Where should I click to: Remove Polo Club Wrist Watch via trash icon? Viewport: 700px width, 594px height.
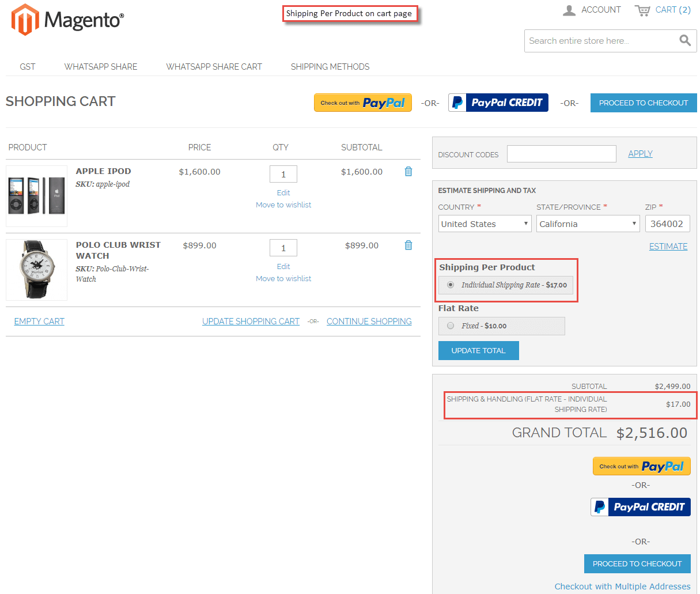[x=408, y=245]
